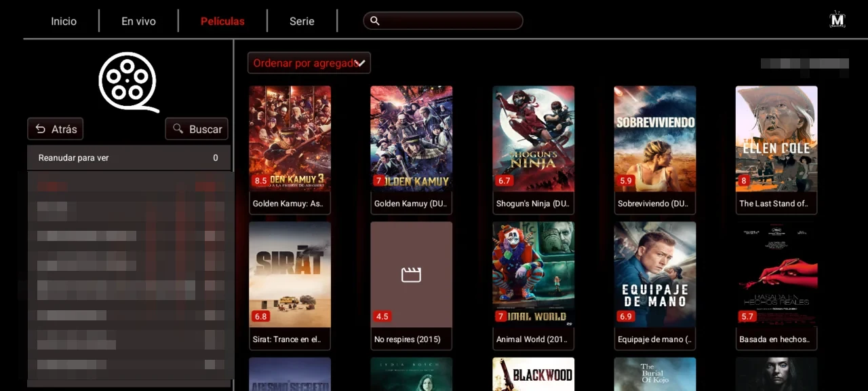Click the 8.5 rating badge
Image resolution: width=868 pixels, height=391 pixels.
tap(260, 181)
